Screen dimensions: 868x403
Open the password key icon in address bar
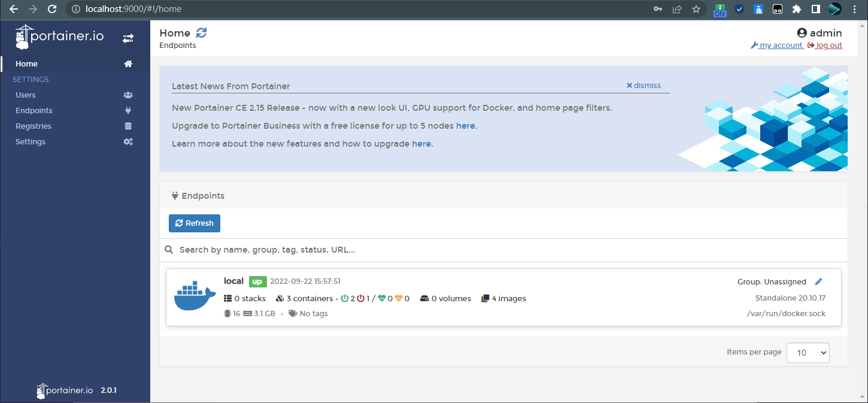[x=658, y=9]
